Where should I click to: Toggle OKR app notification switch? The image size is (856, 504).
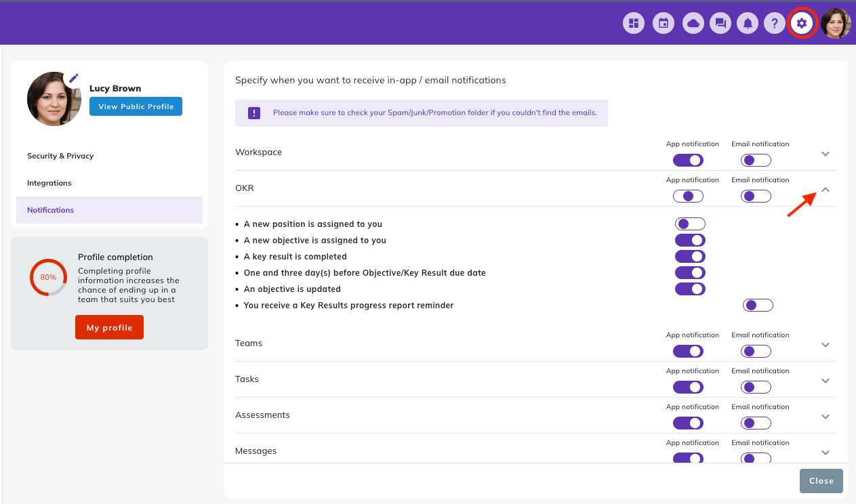[x=688, y=196]
